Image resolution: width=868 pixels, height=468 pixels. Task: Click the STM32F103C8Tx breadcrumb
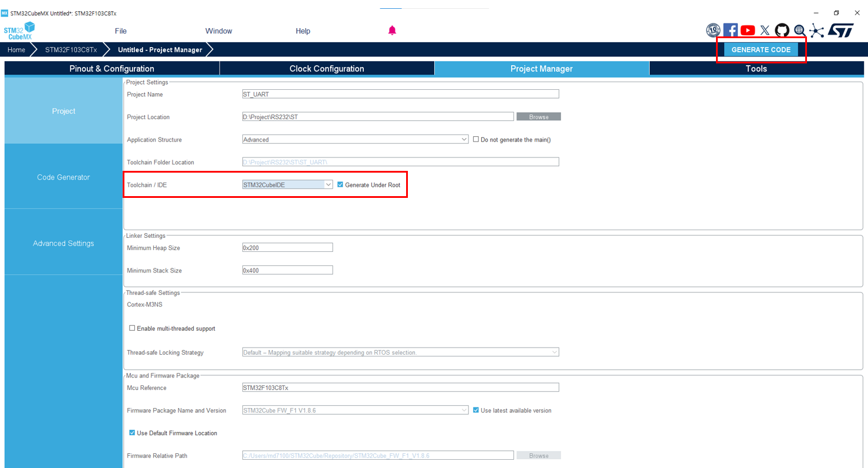click(71, 50)
